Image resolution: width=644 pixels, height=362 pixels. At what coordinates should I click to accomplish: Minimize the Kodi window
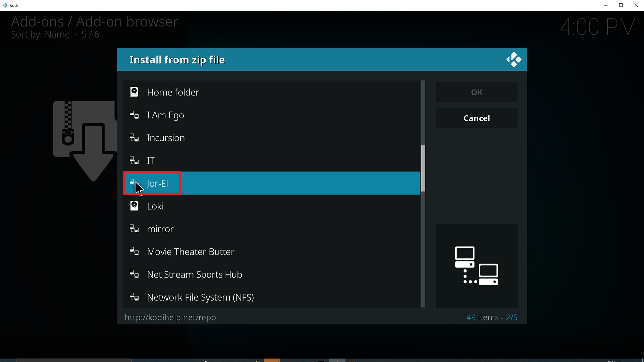pyautogui.click(x=606, y=5)
